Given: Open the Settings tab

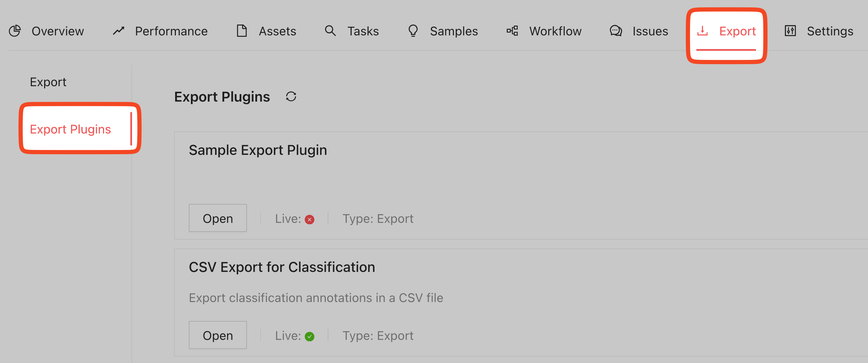Looking at the screenshot, I should click(830, 31).
